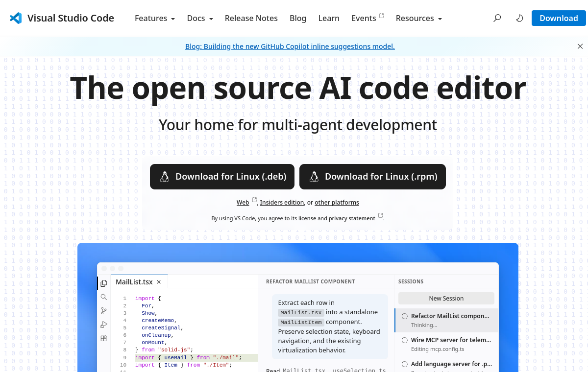Open the other platforms link
The width and height of the screenshot is (588, 372).
(x=337, y=203)
